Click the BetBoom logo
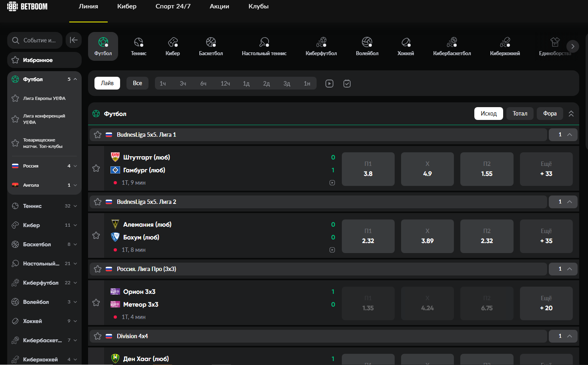 tap(27, 6)
